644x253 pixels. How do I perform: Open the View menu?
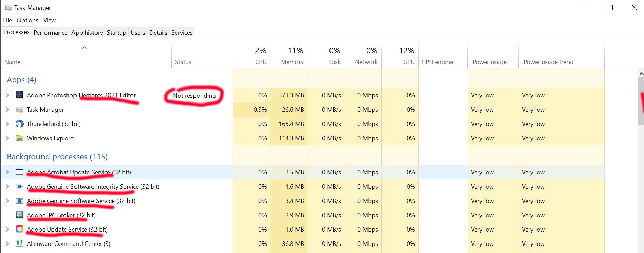(49, 20)
